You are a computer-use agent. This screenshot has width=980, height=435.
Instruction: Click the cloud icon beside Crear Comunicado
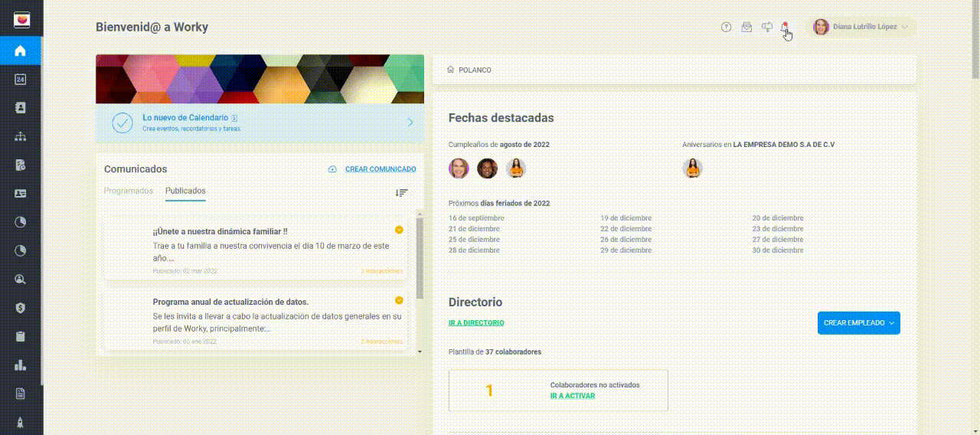pyautogui.click(x=332, y=169)
